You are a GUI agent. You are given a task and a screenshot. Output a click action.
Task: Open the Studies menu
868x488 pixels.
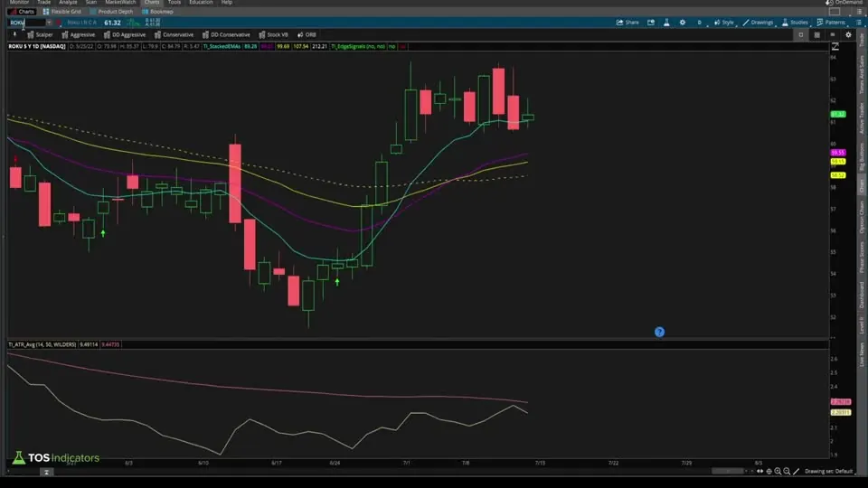coord(795,23)
